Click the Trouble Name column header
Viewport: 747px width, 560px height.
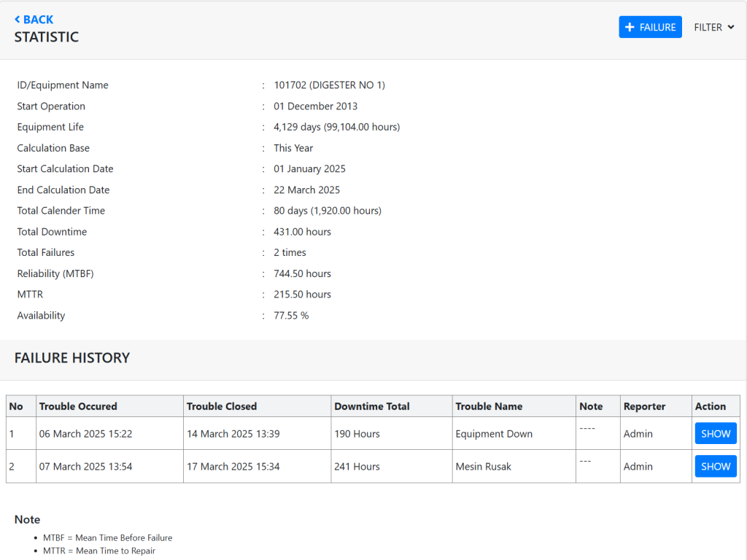tap(489, 406)
